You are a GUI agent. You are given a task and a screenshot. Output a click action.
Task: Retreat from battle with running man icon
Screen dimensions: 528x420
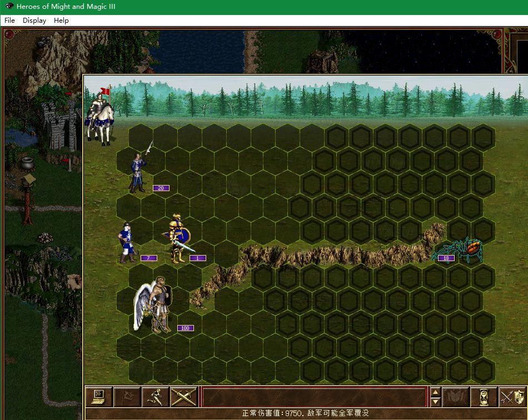pyautogui.click(x=156, y=397)
